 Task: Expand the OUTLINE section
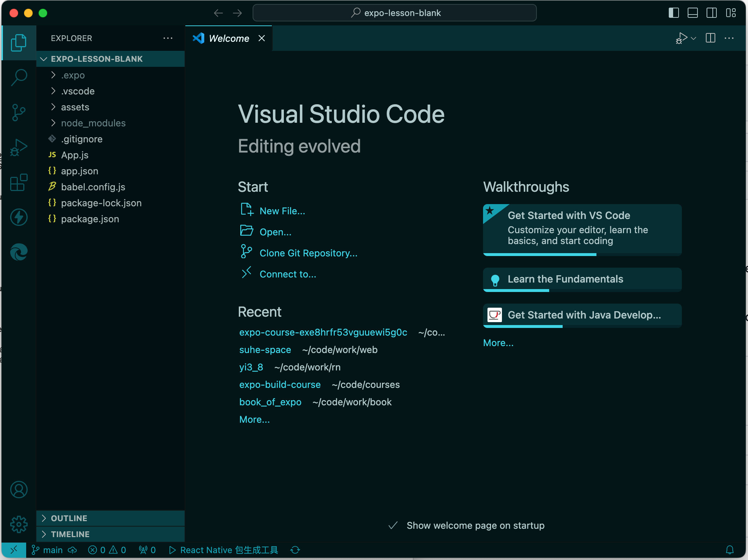pos(110,518)
